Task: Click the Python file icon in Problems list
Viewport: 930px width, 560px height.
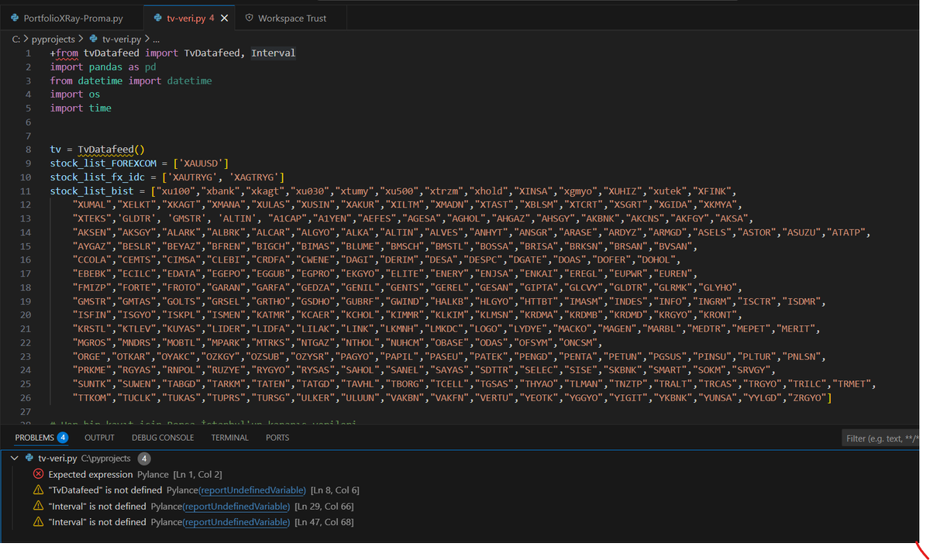Action: click(x=29, y=459)
